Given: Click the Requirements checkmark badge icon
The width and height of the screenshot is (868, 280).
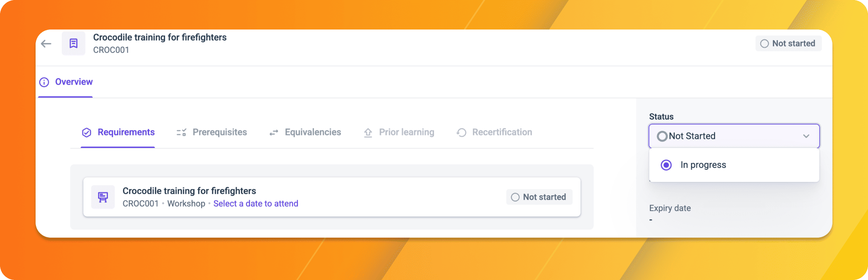Looking at the screenshot, I should (87, 132).
